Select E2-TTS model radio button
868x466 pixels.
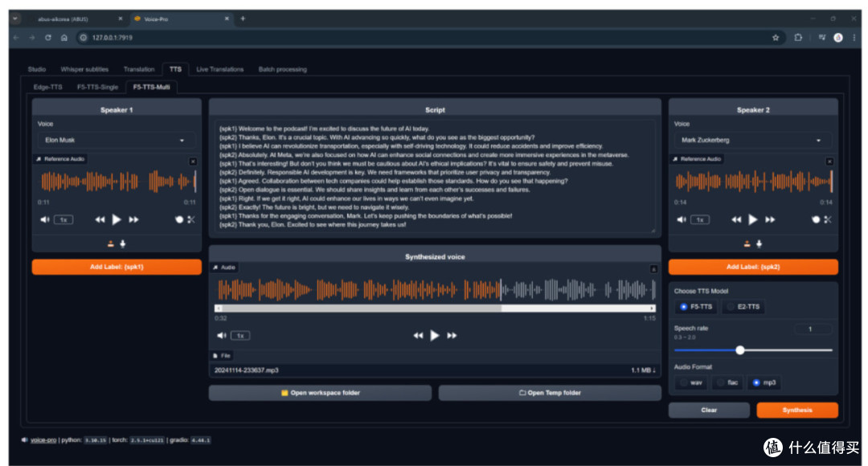coord(731,307)
